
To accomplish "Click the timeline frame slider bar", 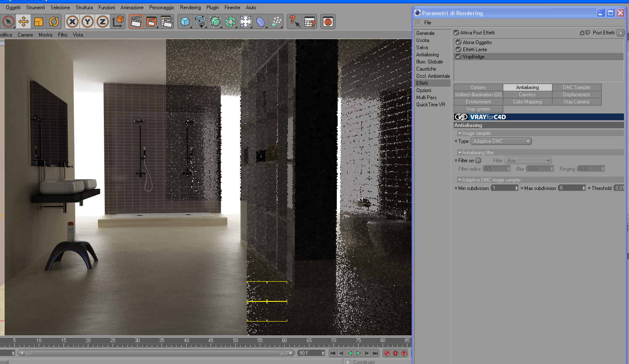I will [x=156, y=353].
